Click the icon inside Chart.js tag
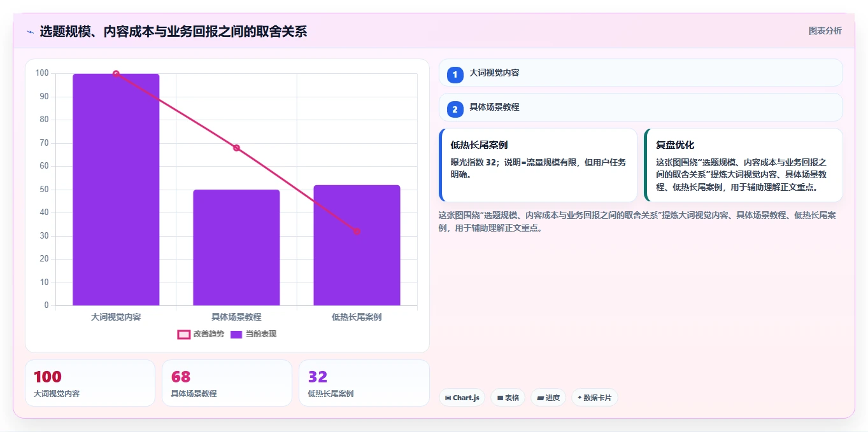 (448, 398)
